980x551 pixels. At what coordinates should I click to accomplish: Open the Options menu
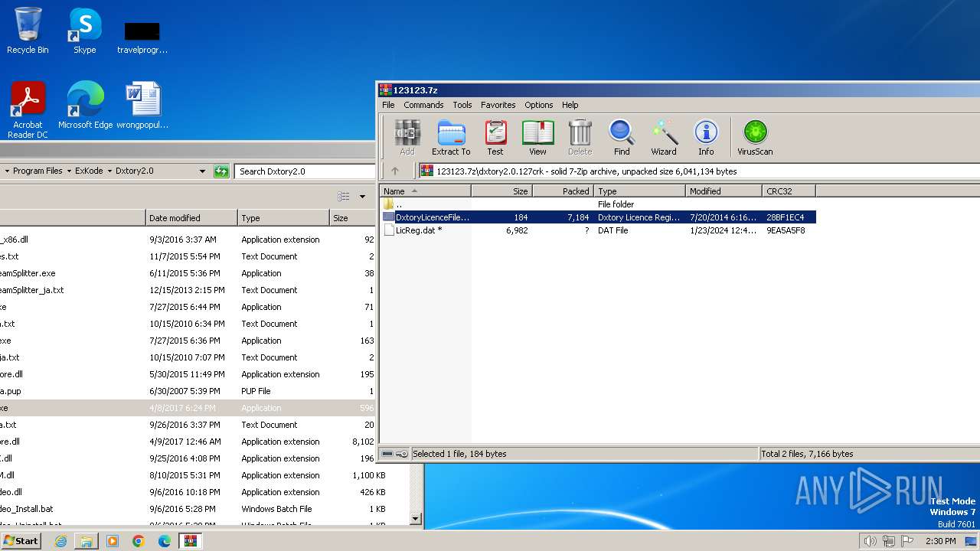pos(539,105)
